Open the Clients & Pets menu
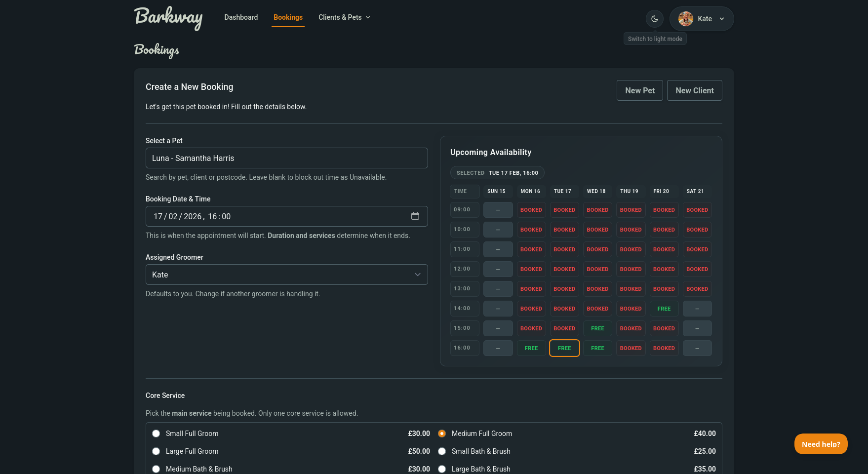The height and width of the screenshot is (474, 868). tap(344, 17)
